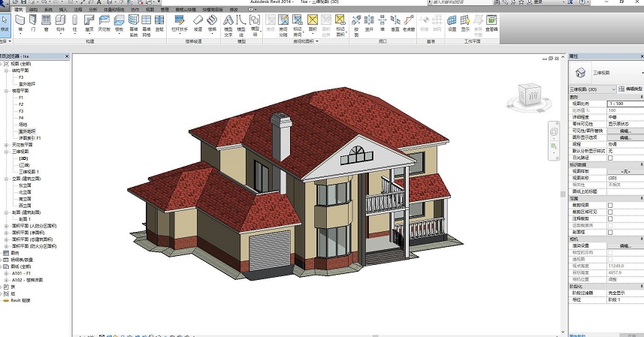Viewport: 644px width, 337px height.
Task: Open the Insert (插入) ribbon tab
Action: pos(63,10)
